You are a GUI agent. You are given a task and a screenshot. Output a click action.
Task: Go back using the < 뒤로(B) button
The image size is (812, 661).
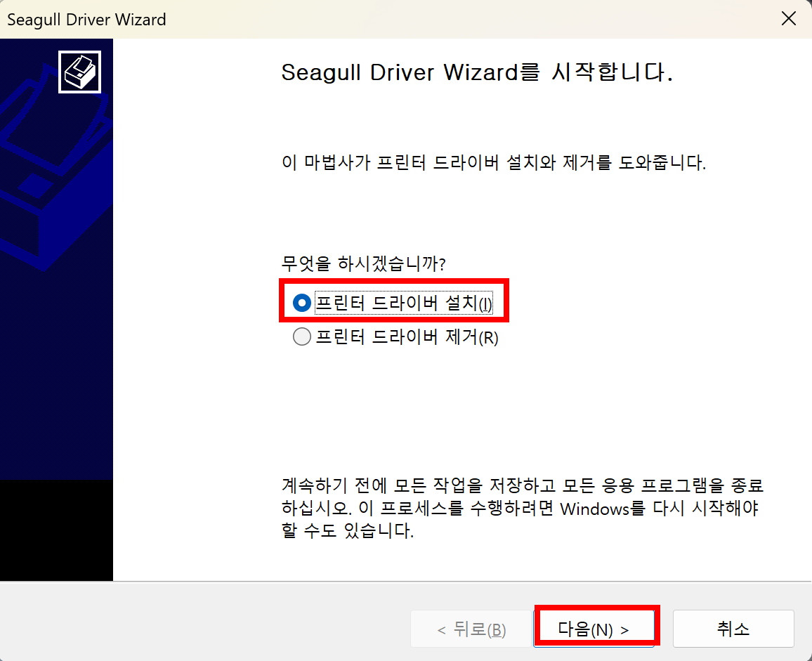point(471,629)
